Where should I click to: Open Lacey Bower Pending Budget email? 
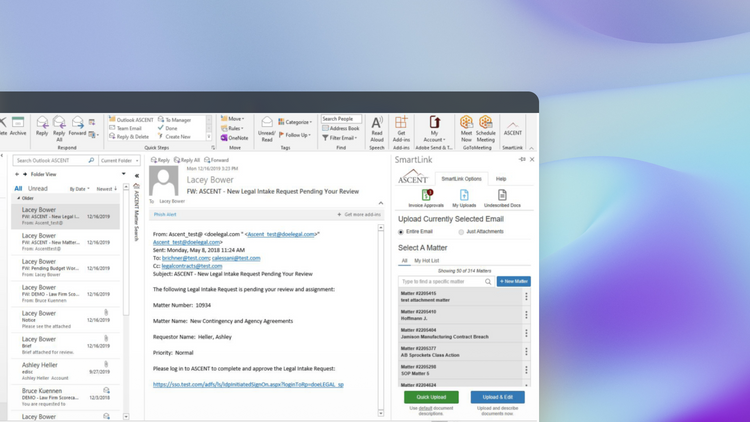tap(66, 268)
